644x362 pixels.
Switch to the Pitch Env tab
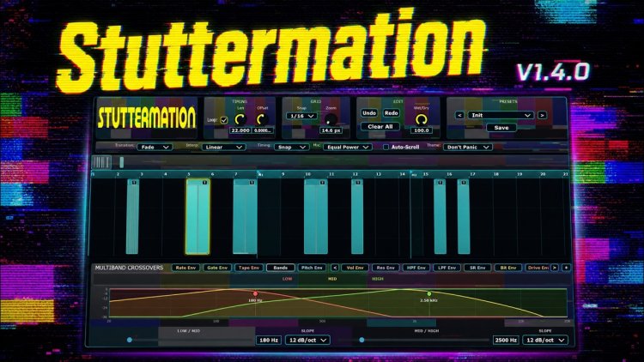pos(312,268)
